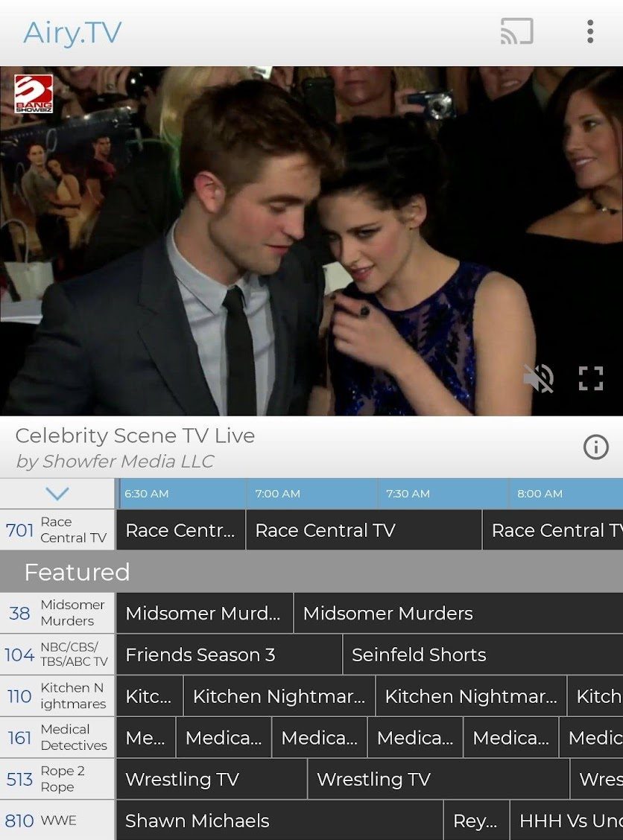Click the Bang Showbiz watermark on the video
The width and height of the screenshot is (623, 840).
click(34, 94)
